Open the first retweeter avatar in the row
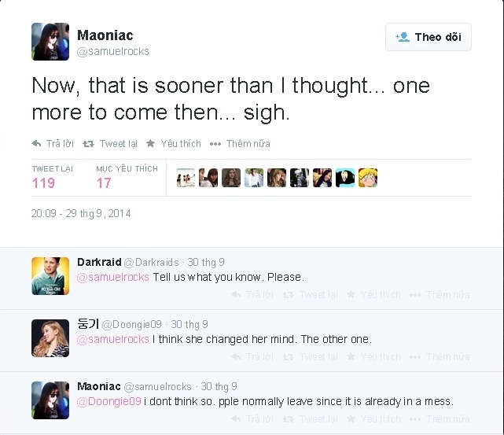The image size is (504, 435). tap(186, 178)
